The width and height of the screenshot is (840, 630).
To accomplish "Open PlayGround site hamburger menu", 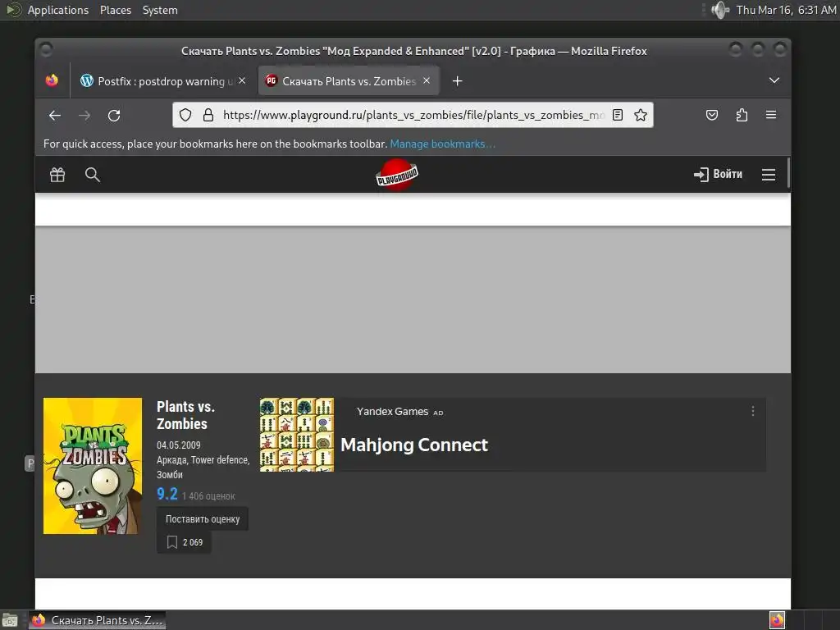I will 768,175.
